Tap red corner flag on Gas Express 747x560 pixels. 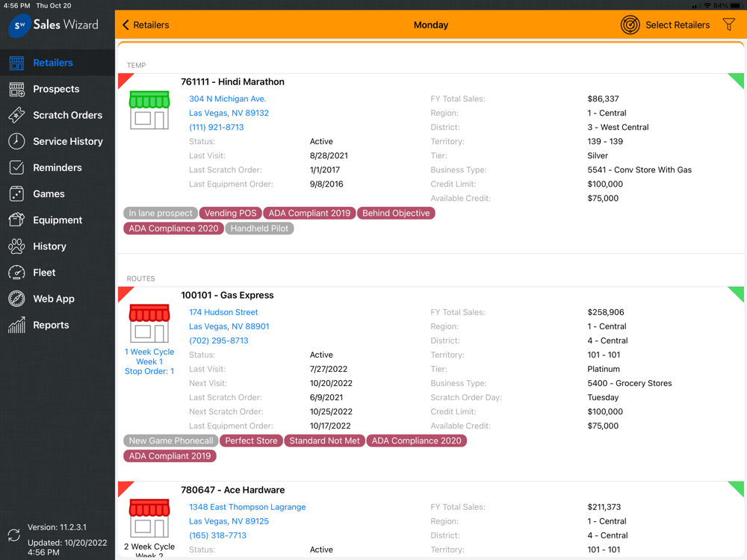click(x=124, y=293)
